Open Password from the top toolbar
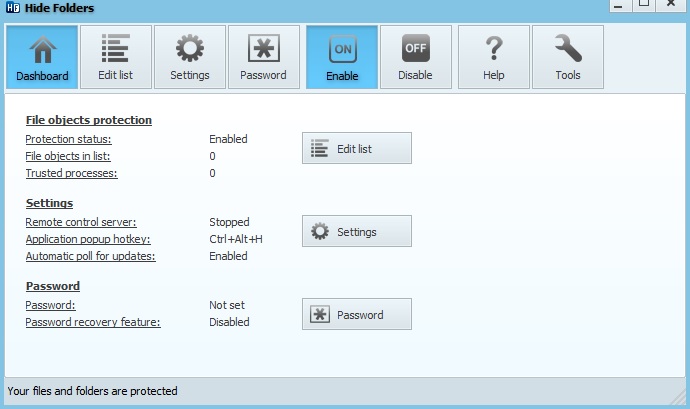This screenshot has height=409, width=690. pyautogui.click(x=264, y=57)
